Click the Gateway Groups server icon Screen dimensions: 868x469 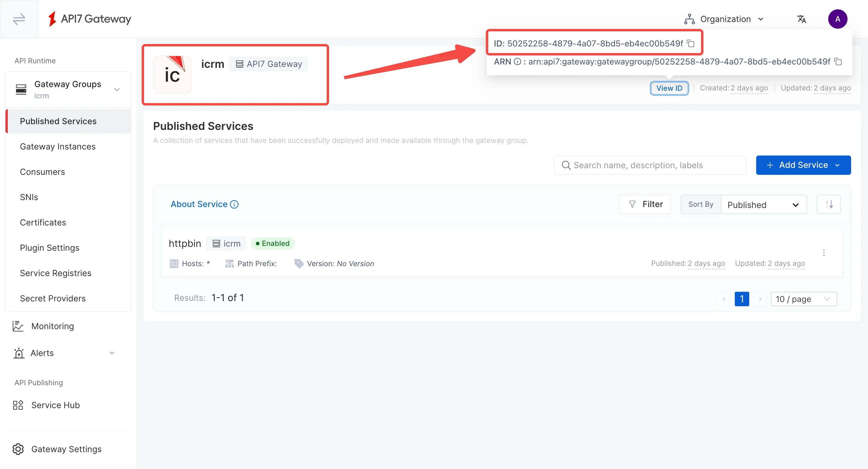(x=21, y=89)
